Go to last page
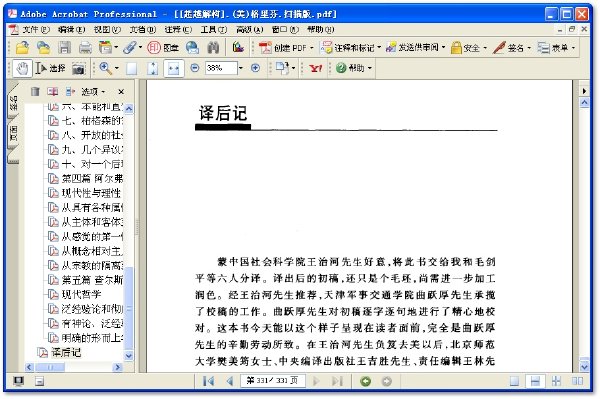This screenshot has width=600, height=399. tap(337, 381)
